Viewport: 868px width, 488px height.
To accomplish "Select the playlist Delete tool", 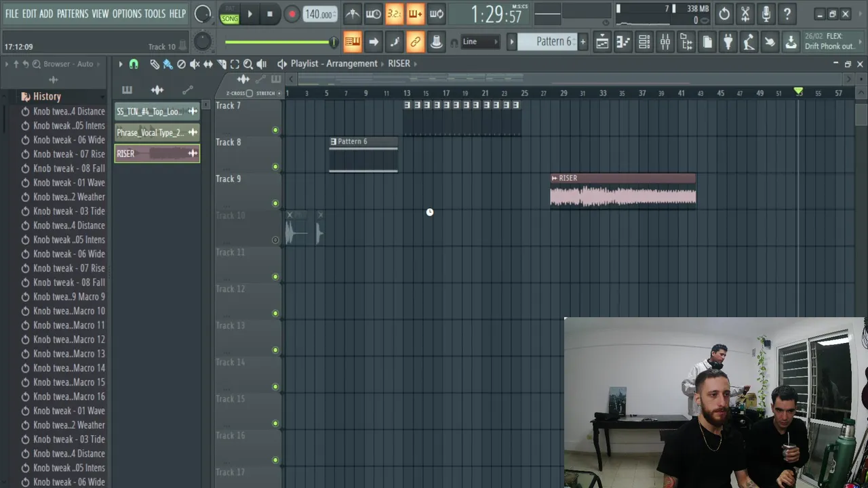I will pyautogui.click(x=181, y=64).
